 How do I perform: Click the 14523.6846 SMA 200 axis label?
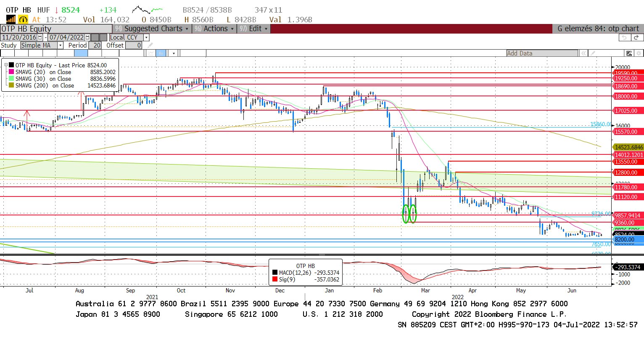[628, 147]
